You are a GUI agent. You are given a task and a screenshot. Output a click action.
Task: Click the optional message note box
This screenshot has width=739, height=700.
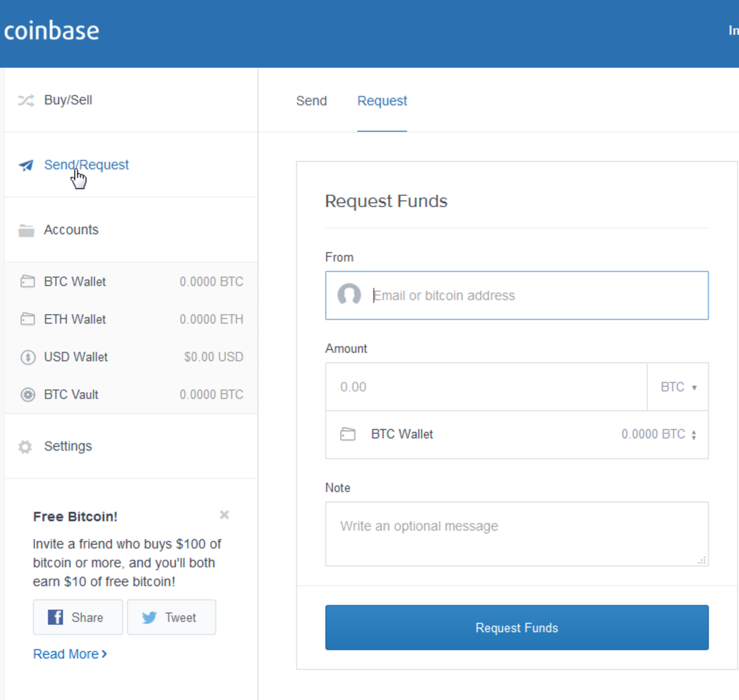click(x=517, y=534)
